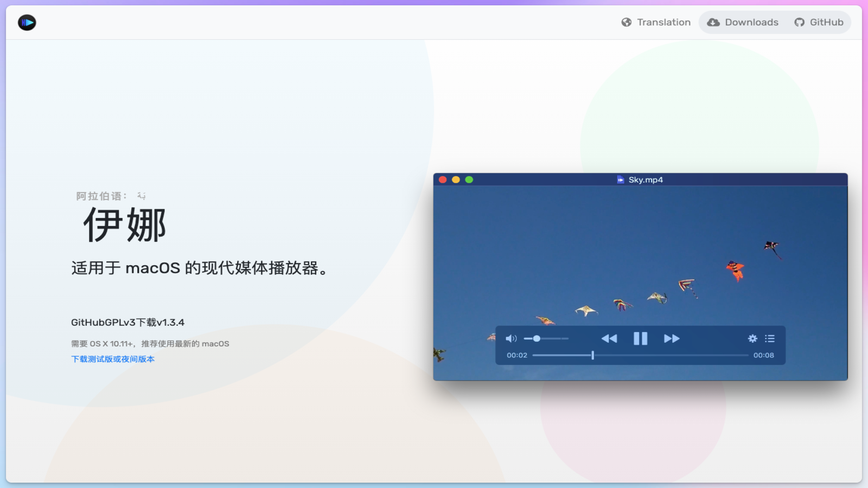868x488 pixels.
Task: Open the blue beta or nightly download link
Action: point(113,359)
